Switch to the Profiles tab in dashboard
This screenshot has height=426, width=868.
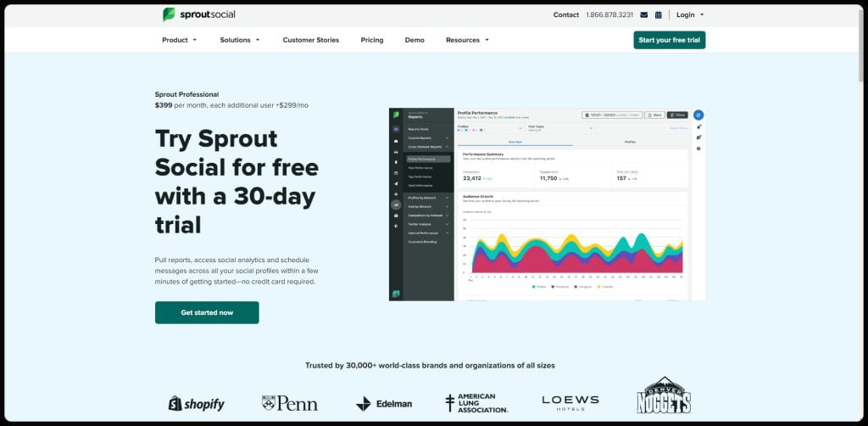[630, 142]
